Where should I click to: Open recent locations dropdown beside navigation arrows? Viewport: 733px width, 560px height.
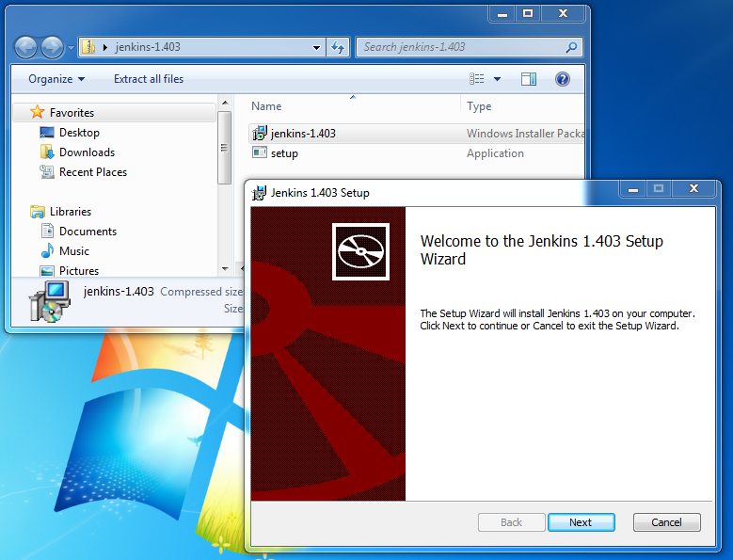coord(71,48)
